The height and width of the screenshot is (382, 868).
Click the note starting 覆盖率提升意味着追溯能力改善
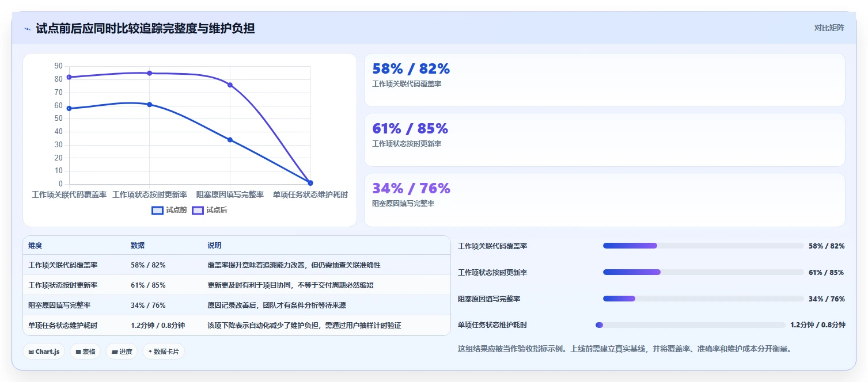(294, 265)
